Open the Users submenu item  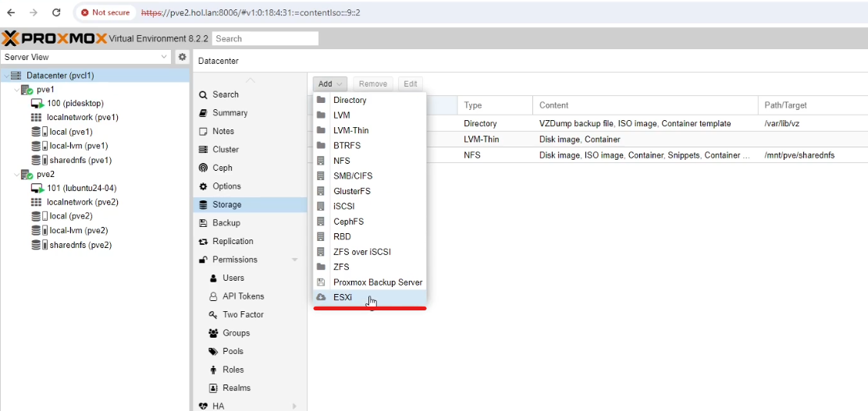[251, 278]
